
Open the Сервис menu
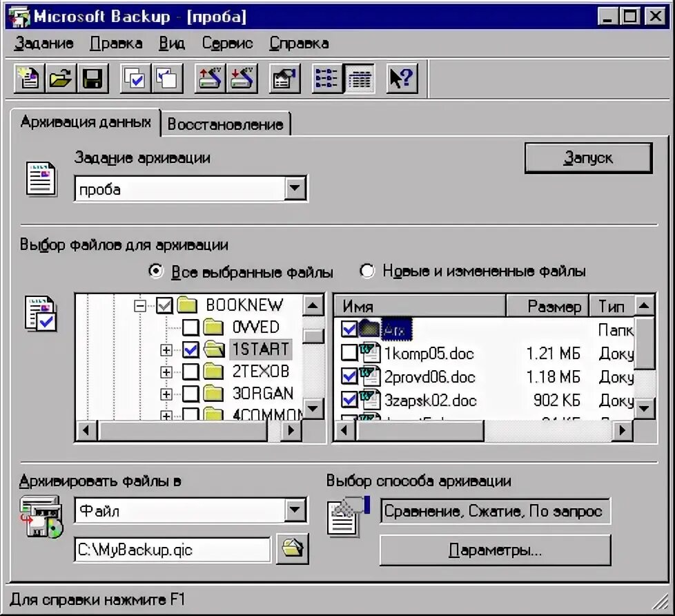pos(227,44)
